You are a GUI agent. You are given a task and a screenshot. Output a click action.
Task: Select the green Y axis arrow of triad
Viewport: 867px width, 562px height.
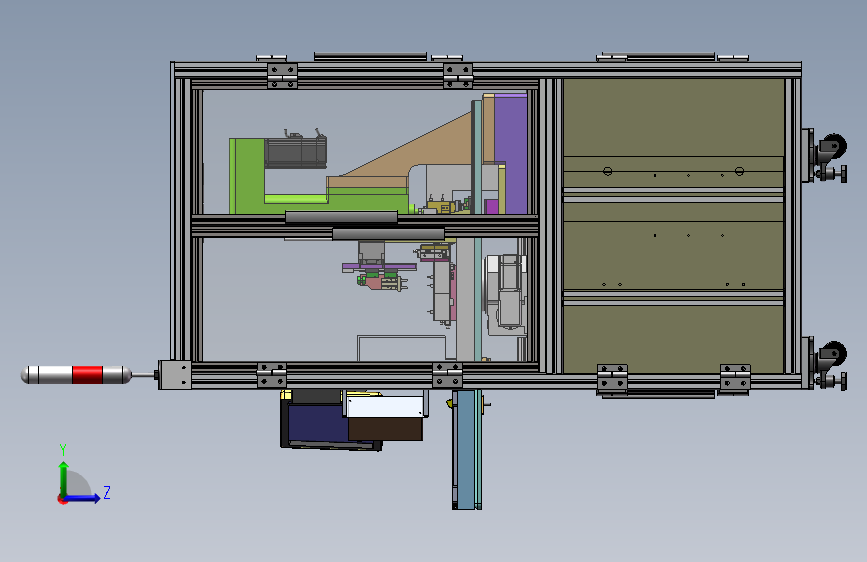64,479
